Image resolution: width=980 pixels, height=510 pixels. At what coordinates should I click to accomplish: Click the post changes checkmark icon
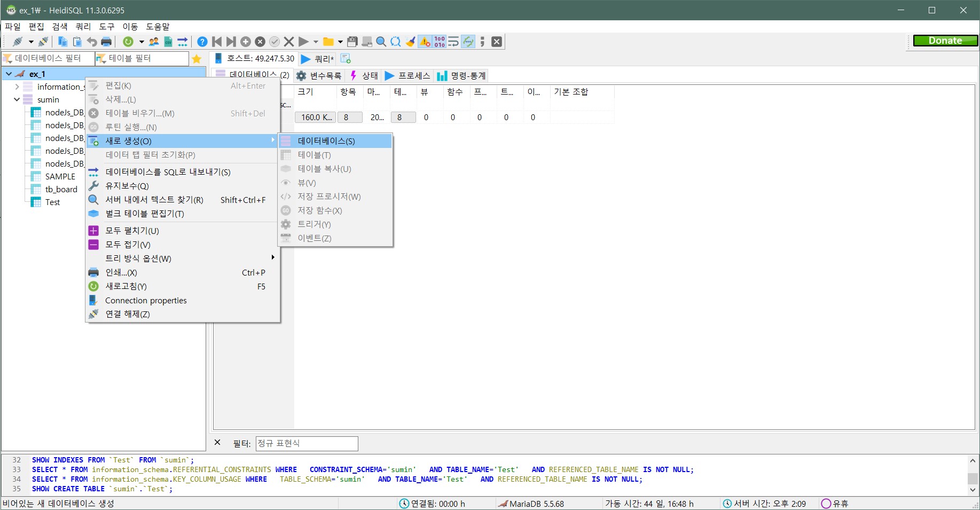click(x=275, y=42)
